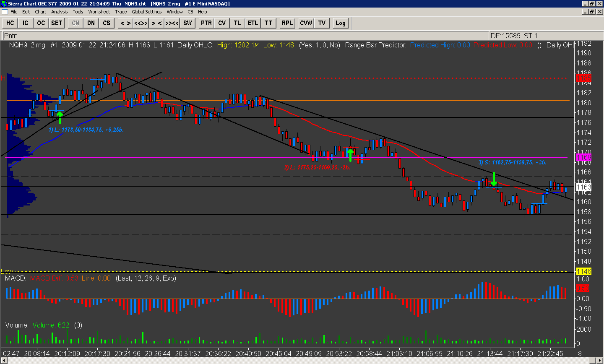Click the 21:03:10 time axis label
Image resolution: width=604 pixels, height=364 pixels.
(x=400, y=354)
